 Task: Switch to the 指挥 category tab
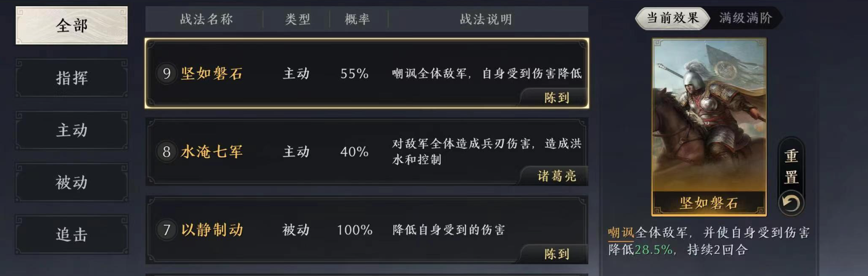tap(72, 78)
